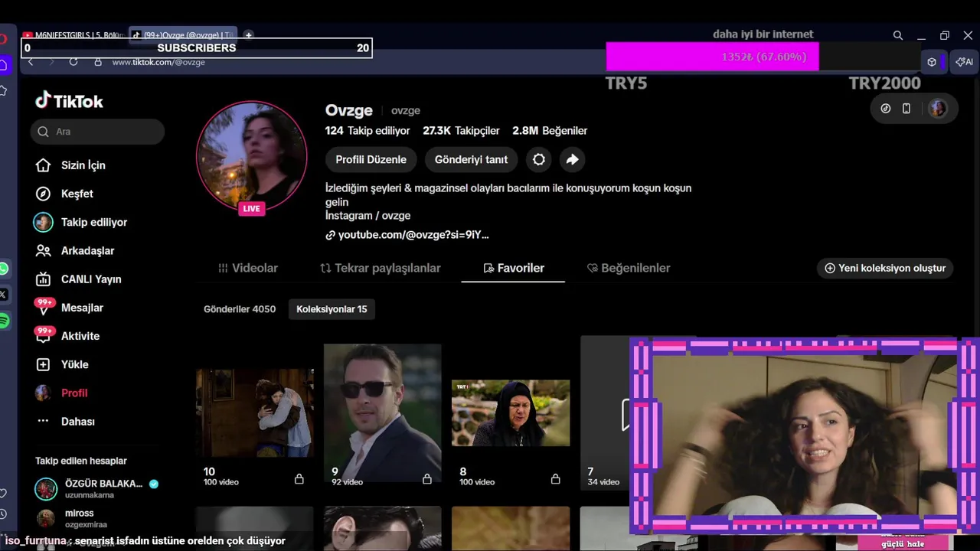
Task: Click the site lock icon in address bar
Action: [x=97, y=62]
